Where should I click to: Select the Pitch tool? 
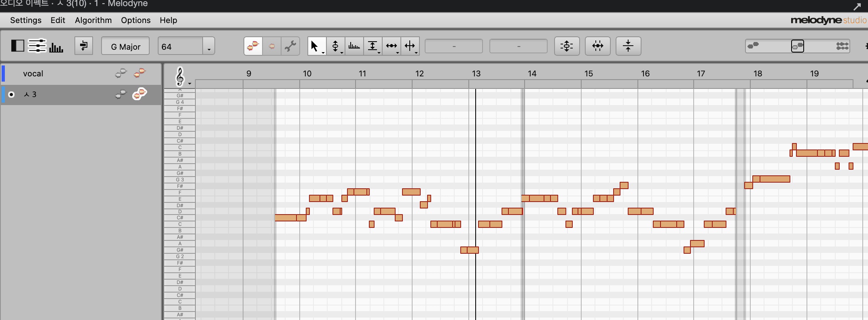[335, 46]
